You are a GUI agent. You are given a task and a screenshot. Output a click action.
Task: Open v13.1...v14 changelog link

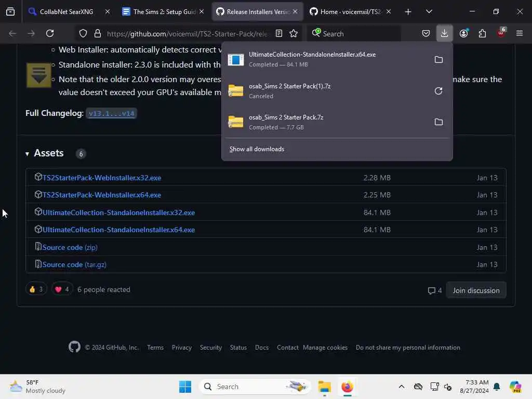111,113
